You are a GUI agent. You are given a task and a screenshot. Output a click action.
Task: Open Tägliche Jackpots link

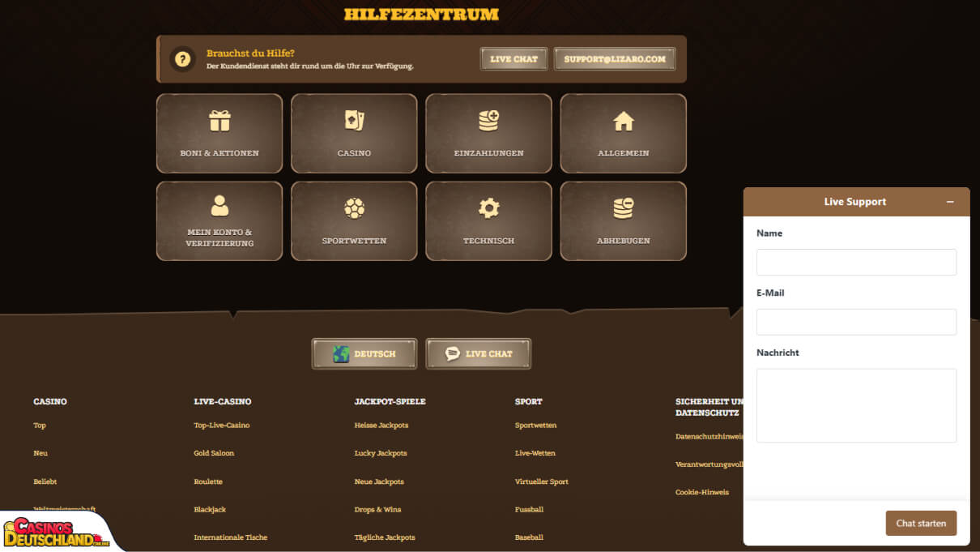point(385,537)
